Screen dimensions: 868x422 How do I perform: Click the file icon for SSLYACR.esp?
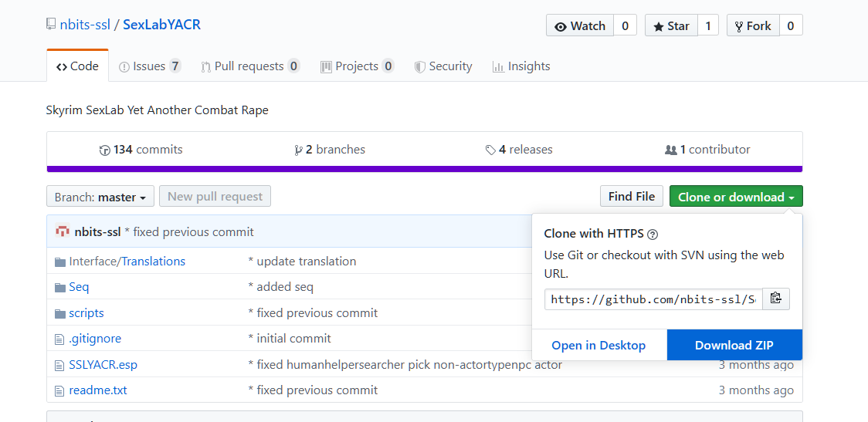click(59, 365)
